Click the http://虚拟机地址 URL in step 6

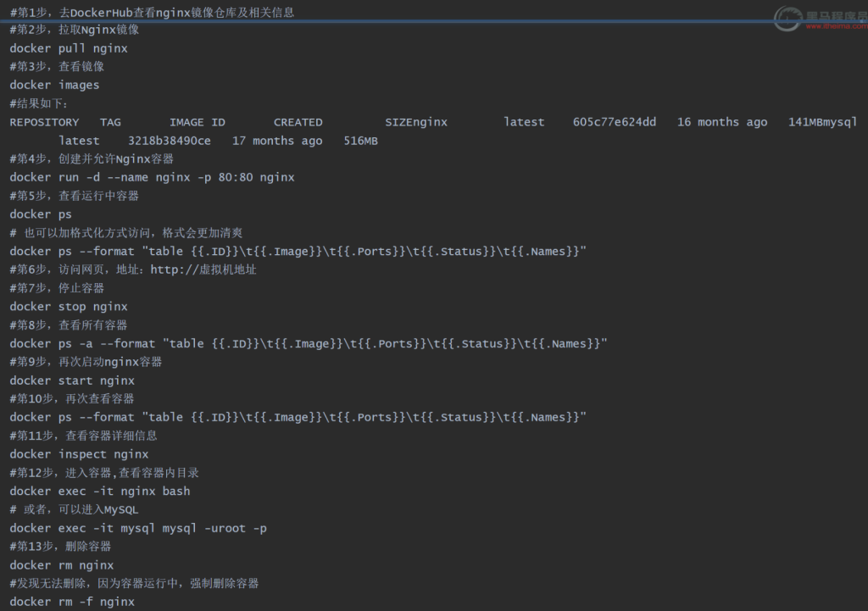203,269
